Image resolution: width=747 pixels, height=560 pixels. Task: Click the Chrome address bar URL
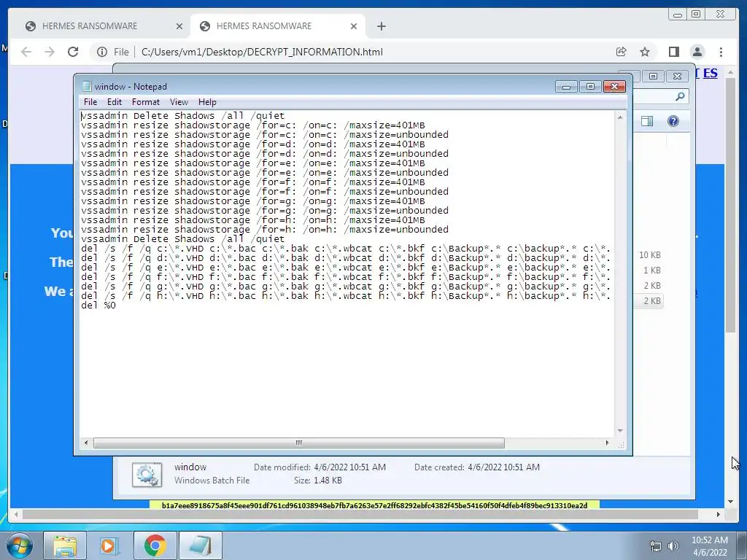coord(262,52)
